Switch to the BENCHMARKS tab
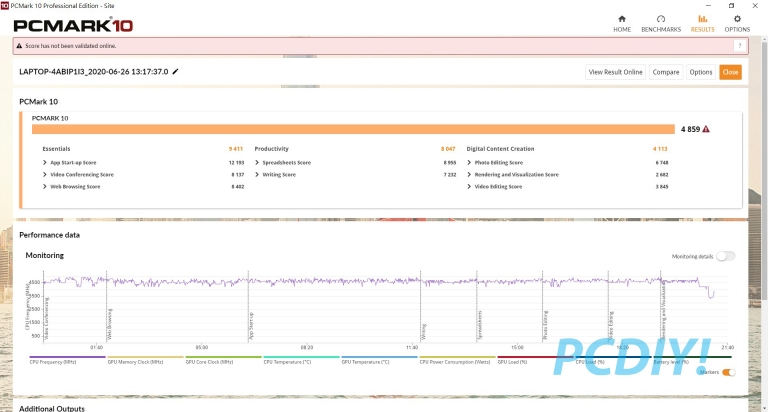768x412 pixels. click(661, 24)
